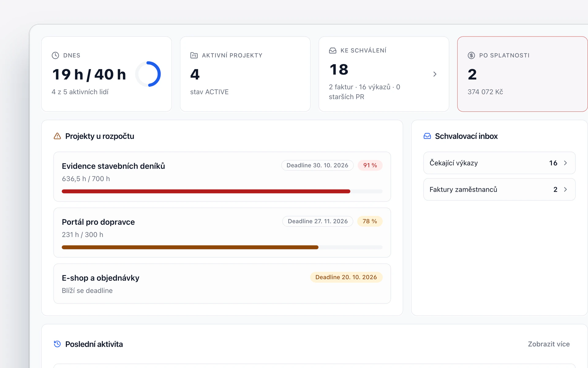Viewport: 588px width, 368px height.
Task: Click the 91 % badge
Action: click(x=370, y=165)
